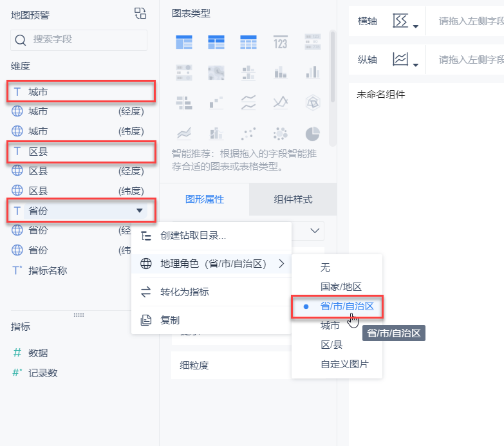
Task: Click the 省份 field dropdown arrow
Action: tap(139, 210)
